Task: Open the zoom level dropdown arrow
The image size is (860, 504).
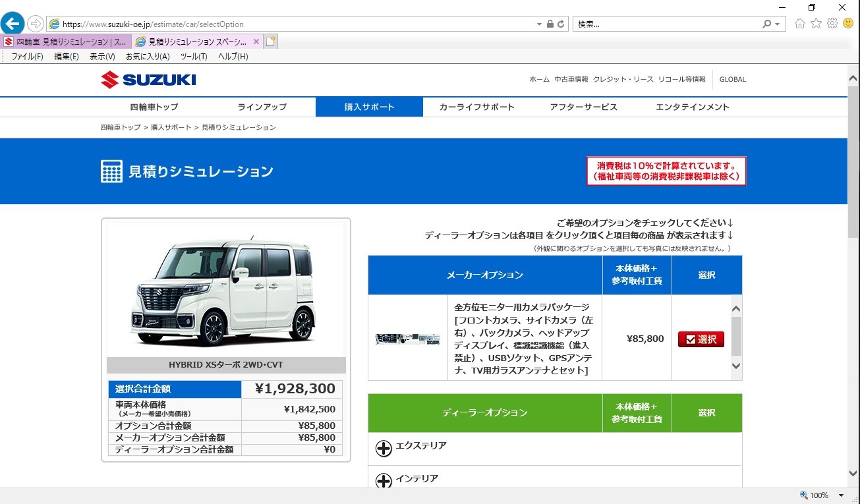Action: coord(841,495)
